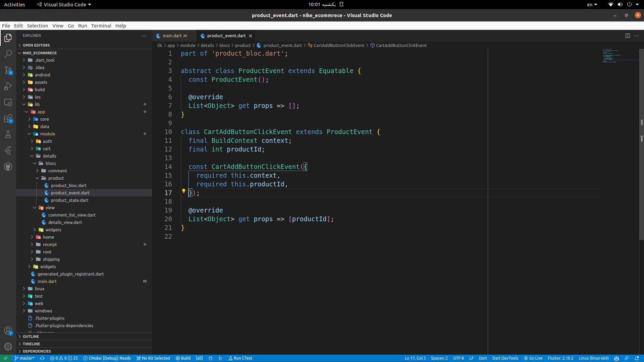Expand the DEPENDENCIES section

[x=84, y=351]
